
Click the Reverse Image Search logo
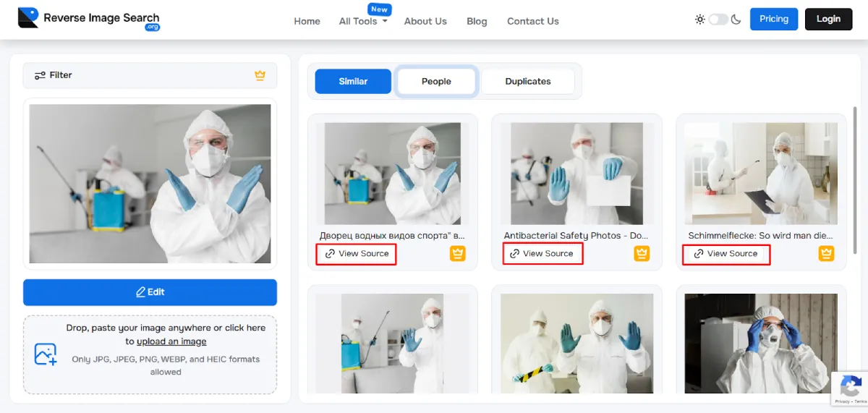(x=88, y=19)
